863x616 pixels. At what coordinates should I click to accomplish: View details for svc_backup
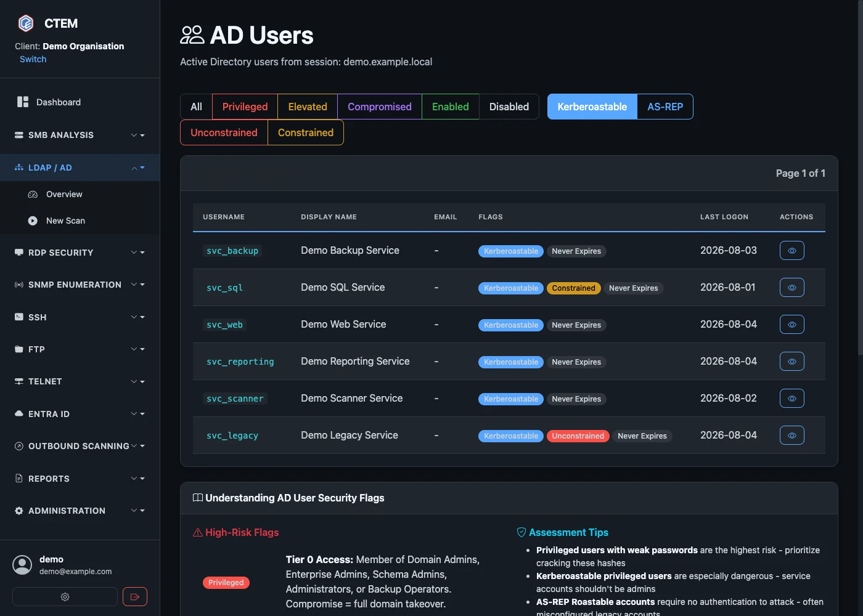coord(792,251)
